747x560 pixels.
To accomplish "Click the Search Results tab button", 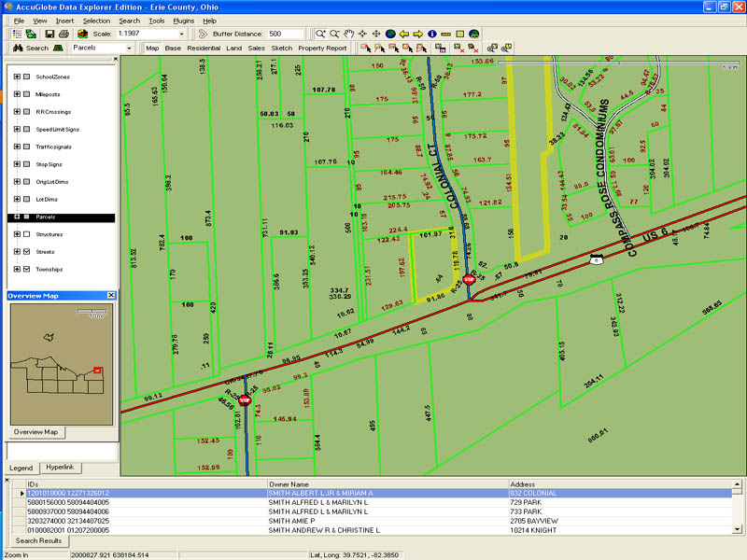I will click(x=38, y=540).
